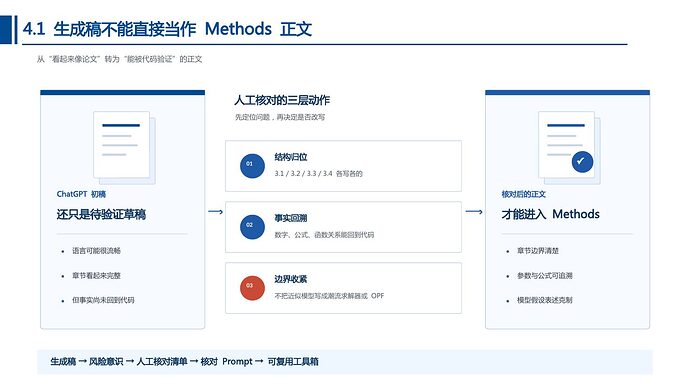Click the document icon above ChatGPT 初稿

point(125,147)
